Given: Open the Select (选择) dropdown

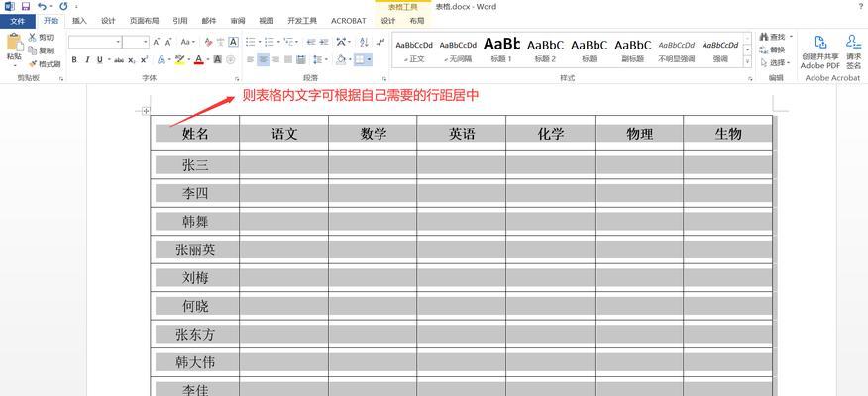Looking at the screenshot, I should [x=776, y=63].
